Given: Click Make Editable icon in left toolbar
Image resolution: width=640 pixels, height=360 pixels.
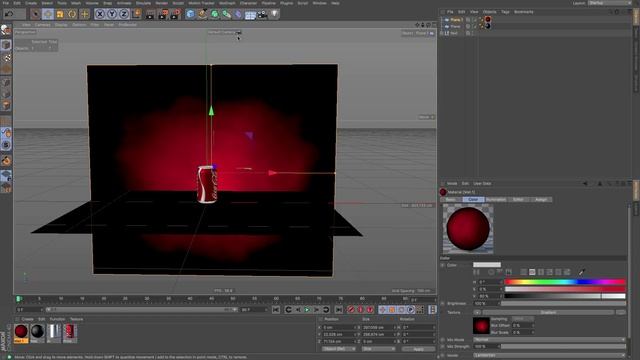Looking at the screenshot, I should [x=6, y=30].
